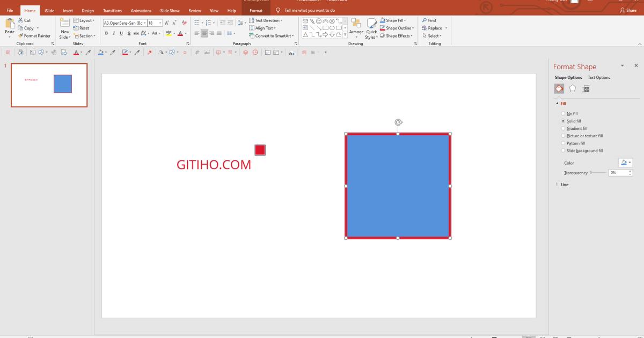Choose the No fill option
Image resolution: width=644 pixels, height=338 pixels.
coord(563,113)
